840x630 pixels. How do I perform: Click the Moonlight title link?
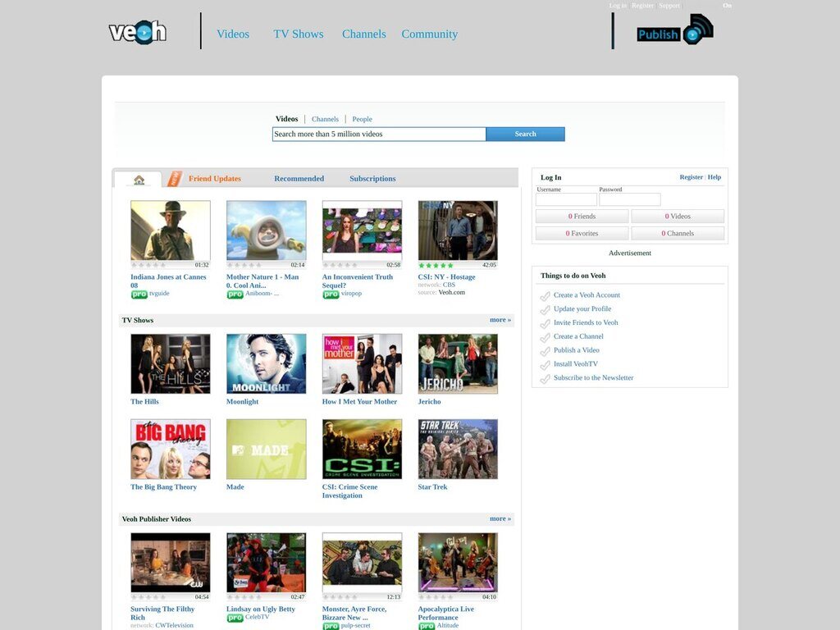tap(242, 401)
